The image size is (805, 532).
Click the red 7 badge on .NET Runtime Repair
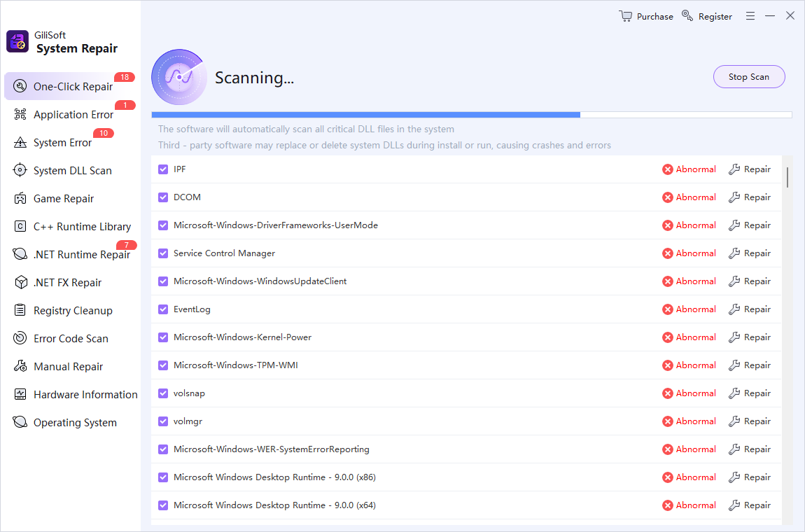click(x=126, y=245)
